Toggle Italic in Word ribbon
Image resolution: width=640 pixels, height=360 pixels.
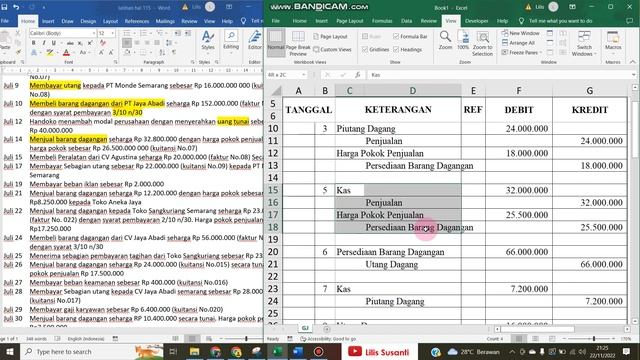pyautogui.click(x=44, y=43)
